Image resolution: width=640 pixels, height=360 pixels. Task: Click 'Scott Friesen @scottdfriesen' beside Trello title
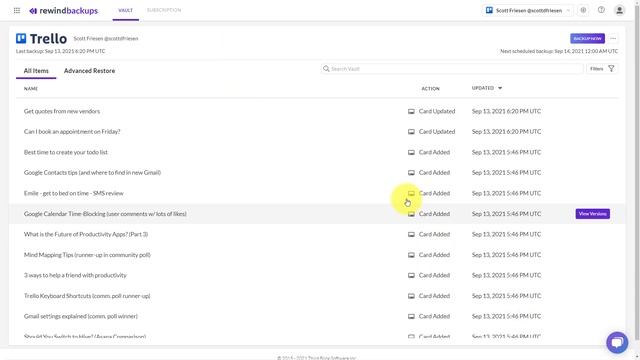click(x=106, y=39)
